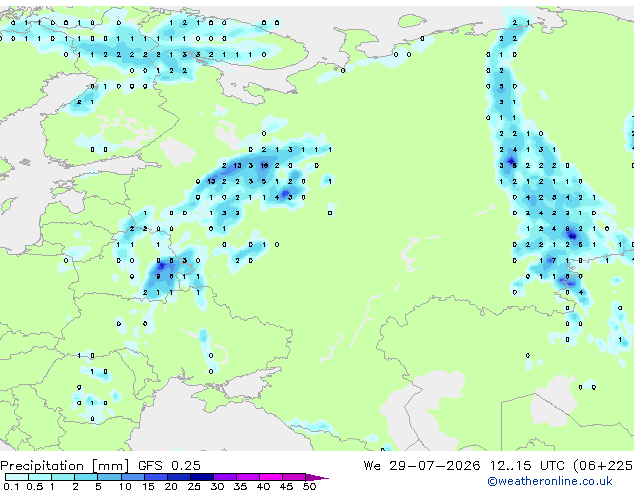This screenshot has width=634, height=490.
Task: Pick the 20–25 mm legend color swatch
Action: pyautogui.click(x=178, y=477)
